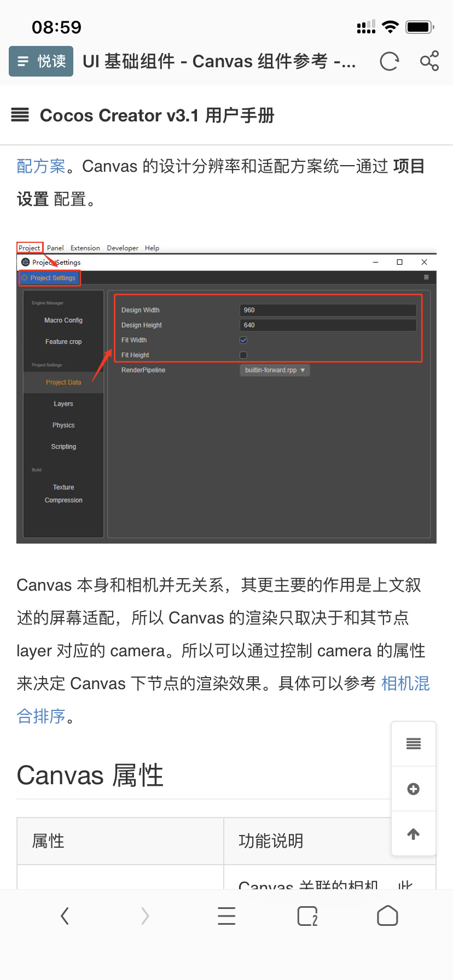Select Layers in settings sidebar

(63, 404)
